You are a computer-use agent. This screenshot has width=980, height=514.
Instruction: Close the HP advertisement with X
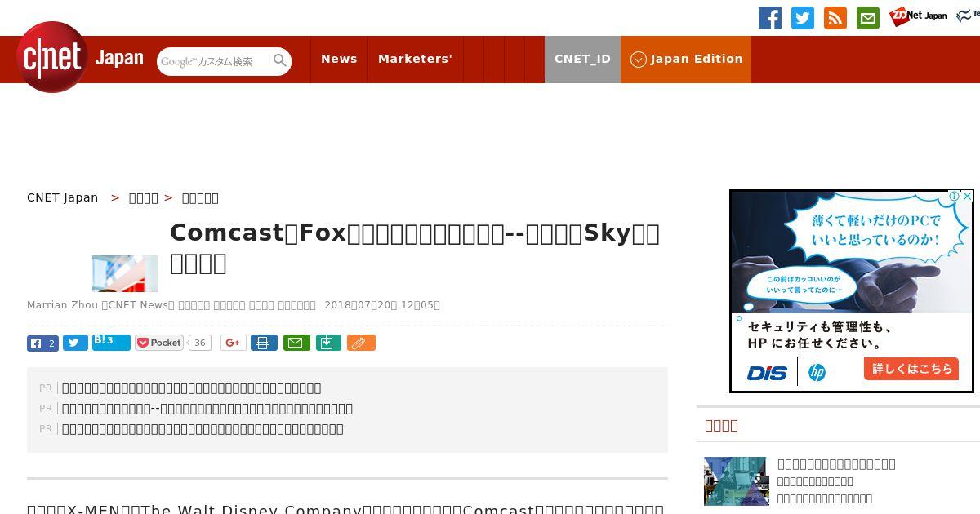point(967,197)
